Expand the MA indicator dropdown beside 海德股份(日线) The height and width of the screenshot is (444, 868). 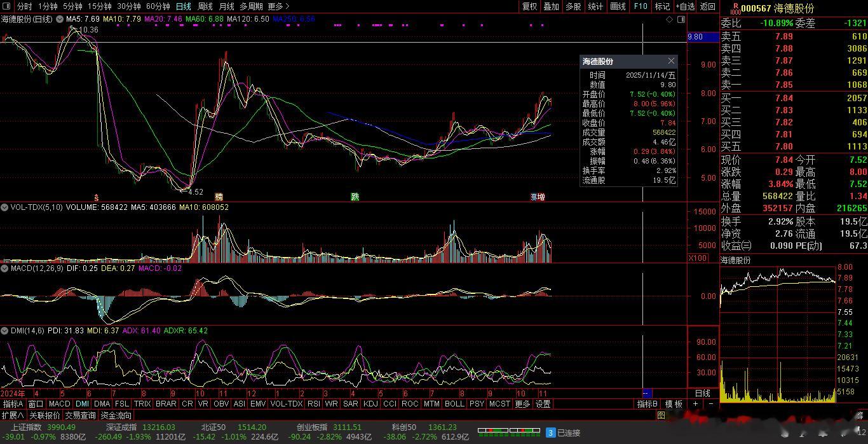59,20
